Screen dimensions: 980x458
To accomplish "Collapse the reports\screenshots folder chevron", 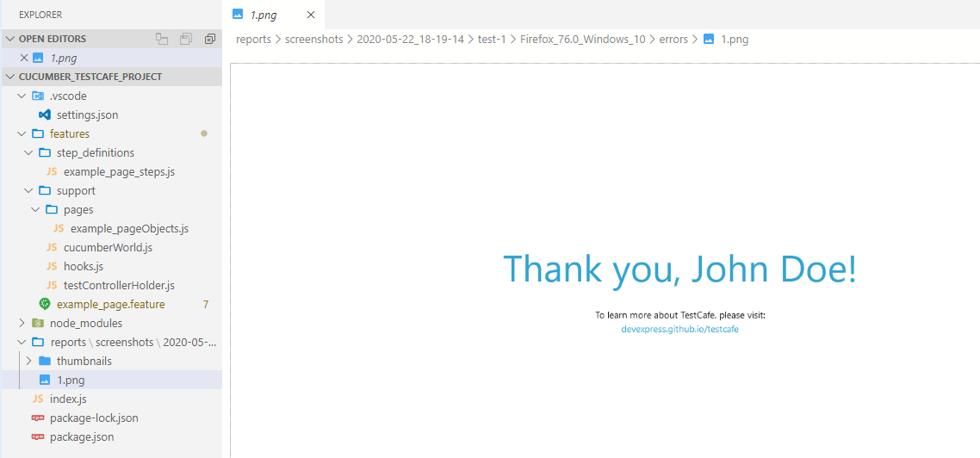I will [x=22, y=343].
